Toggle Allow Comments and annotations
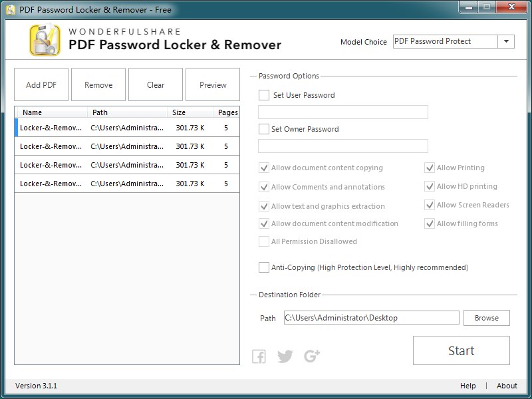The height and width of the screenshot is (399, 532). (264, 187)
